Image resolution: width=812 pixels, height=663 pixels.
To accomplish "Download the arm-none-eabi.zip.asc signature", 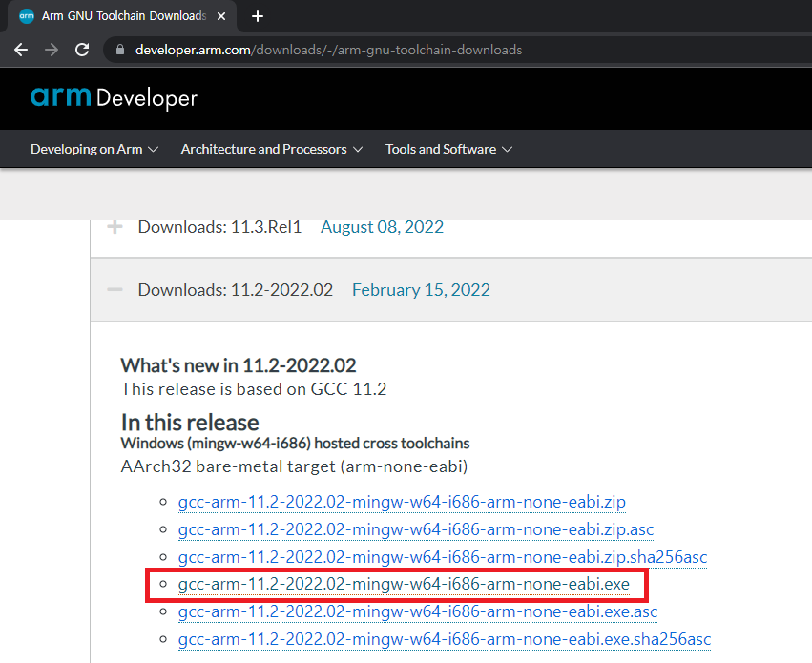I will point(416,529).
